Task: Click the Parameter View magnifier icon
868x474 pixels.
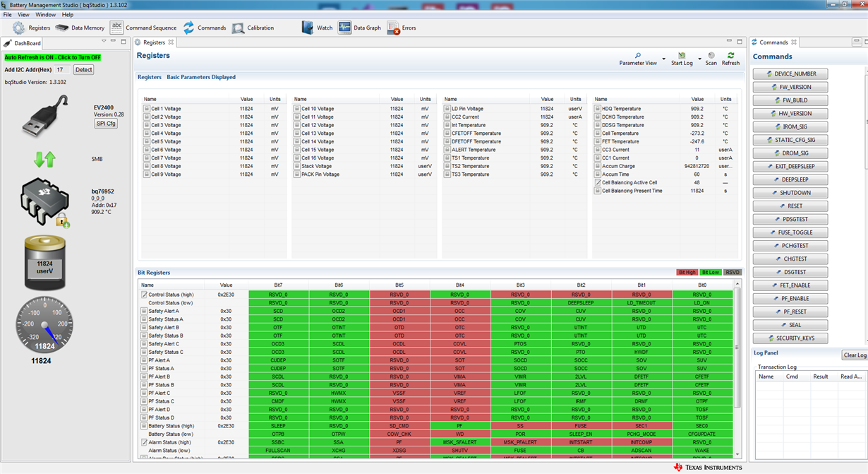Action: point(638,55)
